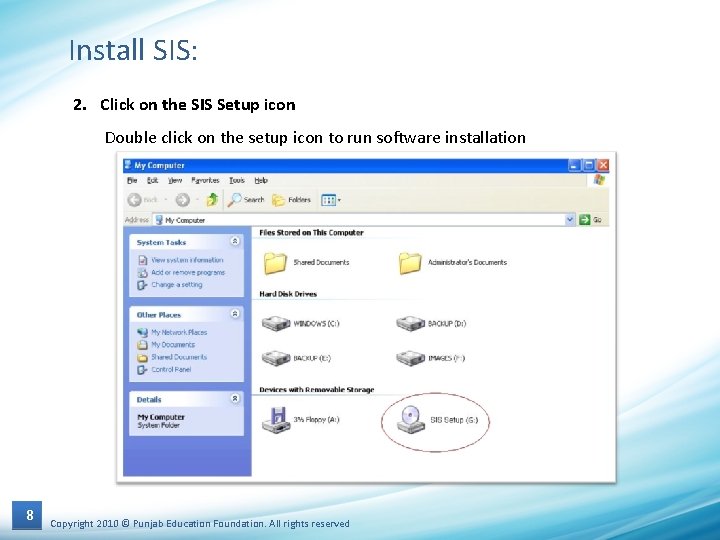Screen dimensions: 720x540
Task: Close the My Computer window
Action: coord(603,165)
